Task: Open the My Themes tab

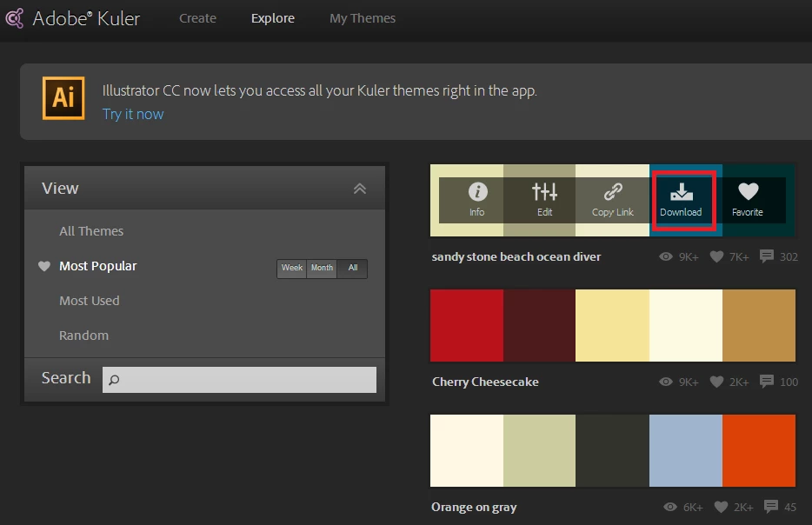Action: coord(363,18)
